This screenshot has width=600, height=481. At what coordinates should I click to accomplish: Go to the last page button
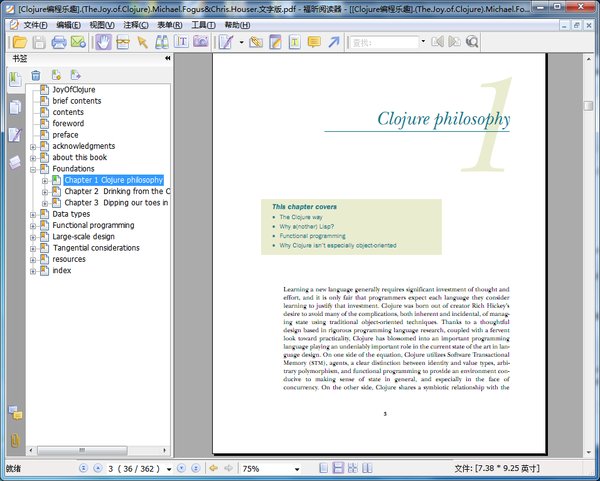point(196,468)
